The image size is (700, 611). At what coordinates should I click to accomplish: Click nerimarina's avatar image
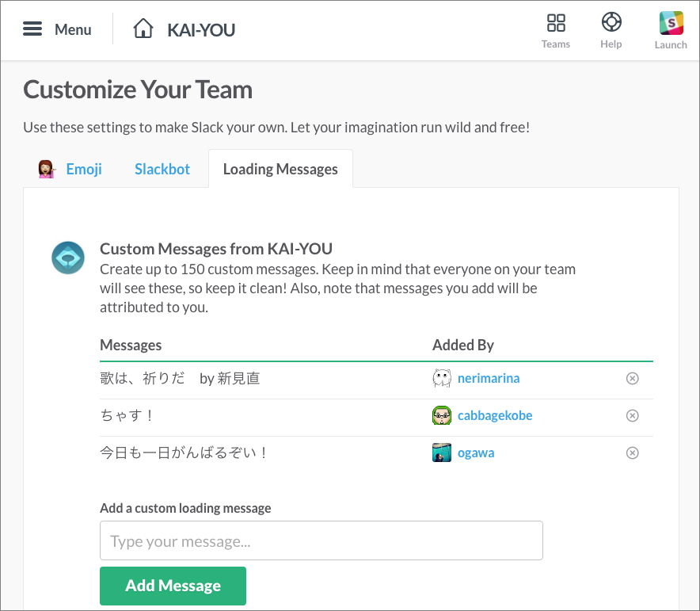(x=442, y=378)
